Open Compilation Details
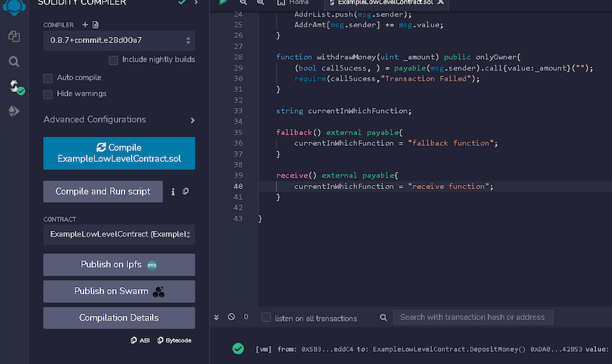 (119, 318)
